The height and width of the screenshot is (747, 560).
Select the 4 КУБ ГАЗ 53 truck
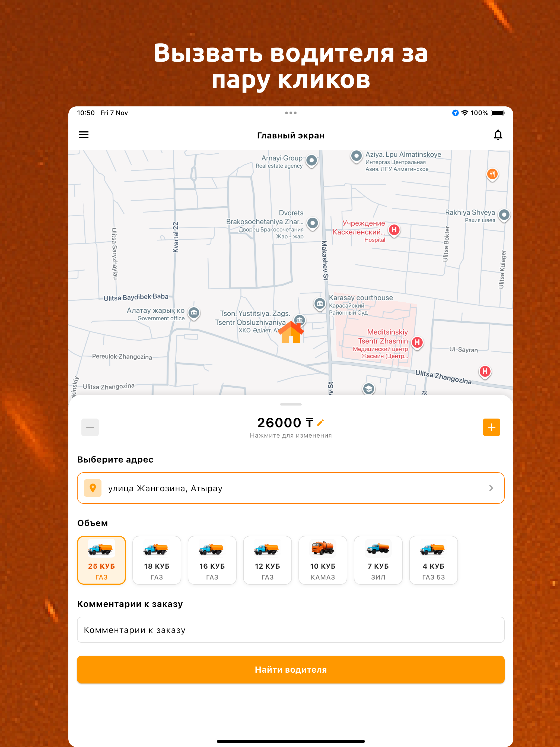click(434, 560)
